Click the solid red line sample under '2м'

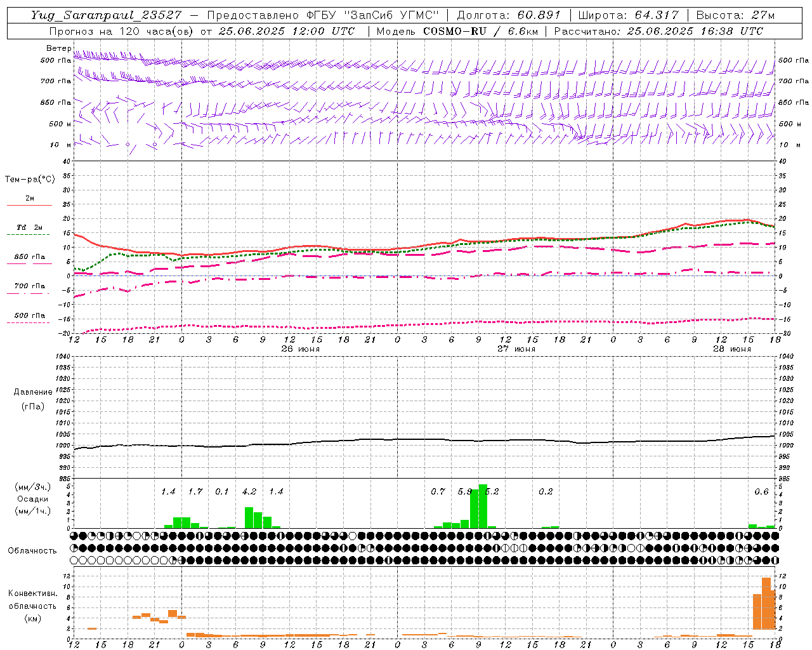(29, 205)
